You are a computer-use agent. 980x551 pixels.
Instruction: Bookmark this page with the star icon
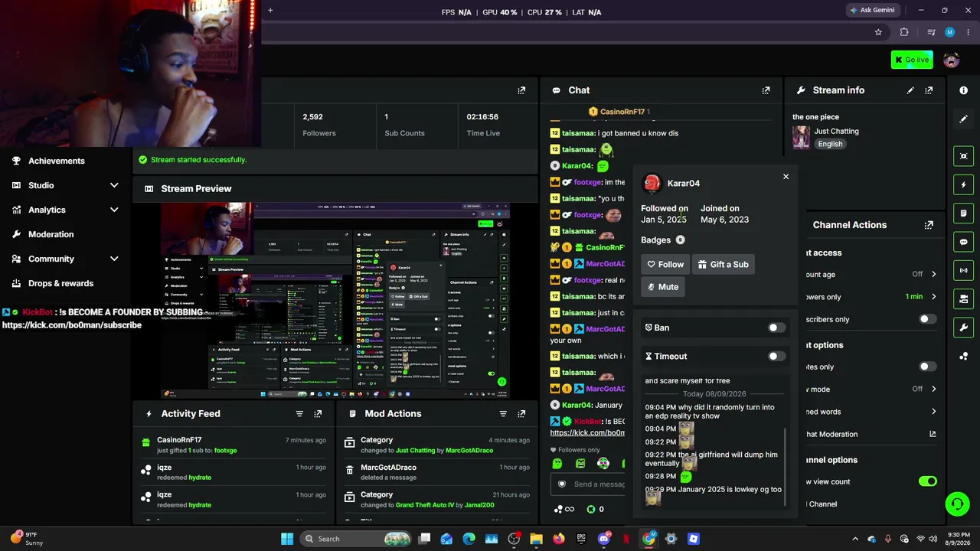click(x=878, y=32)
